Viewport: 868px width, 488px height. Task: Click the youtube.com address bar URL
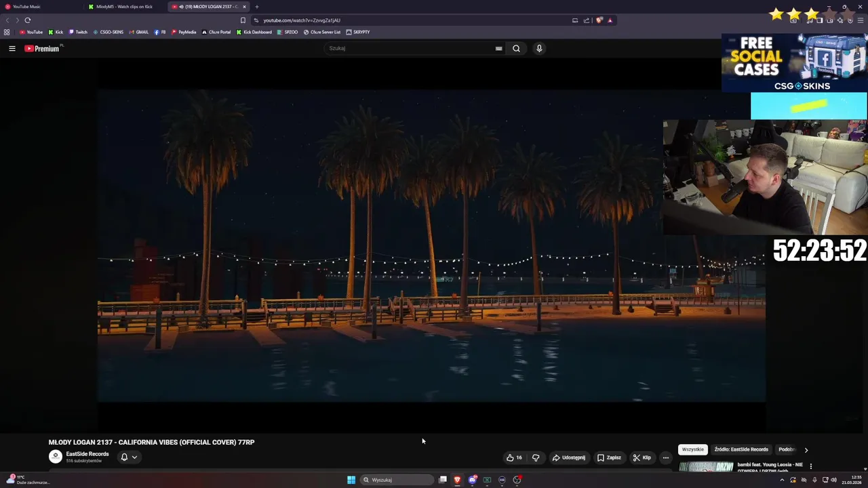click(302, 20)
